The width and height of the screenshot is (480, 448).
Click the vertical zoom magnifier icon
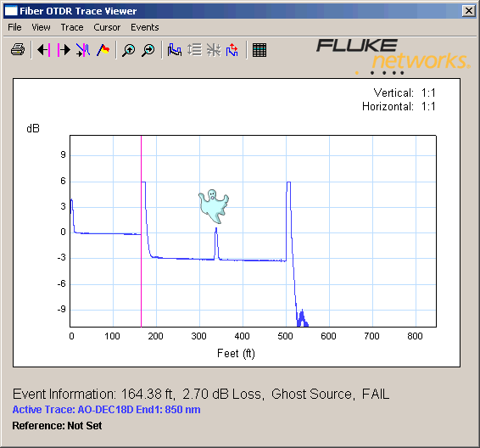point(129,50)
